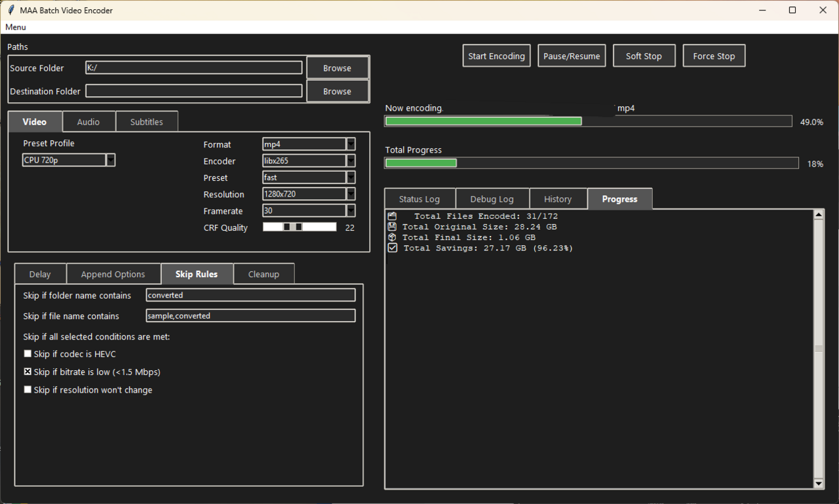Click the Force Stop button
The image size is (839, 504).
pyautogui.click(x=714, y=56)
